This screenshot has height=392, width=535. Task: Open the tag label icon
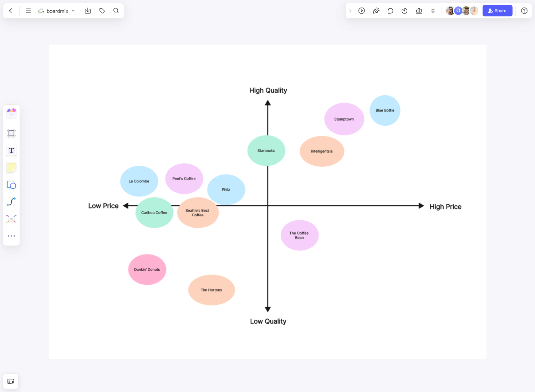(x=102, y=11)
